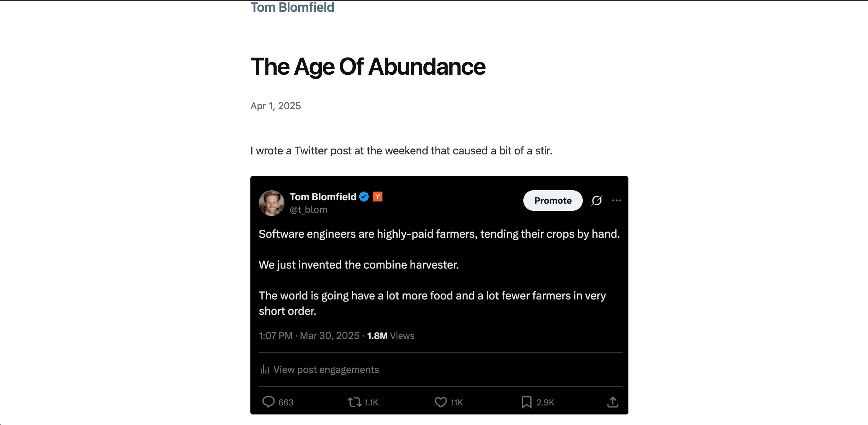Bookmark the tweet with the bookmark icon

526,402
